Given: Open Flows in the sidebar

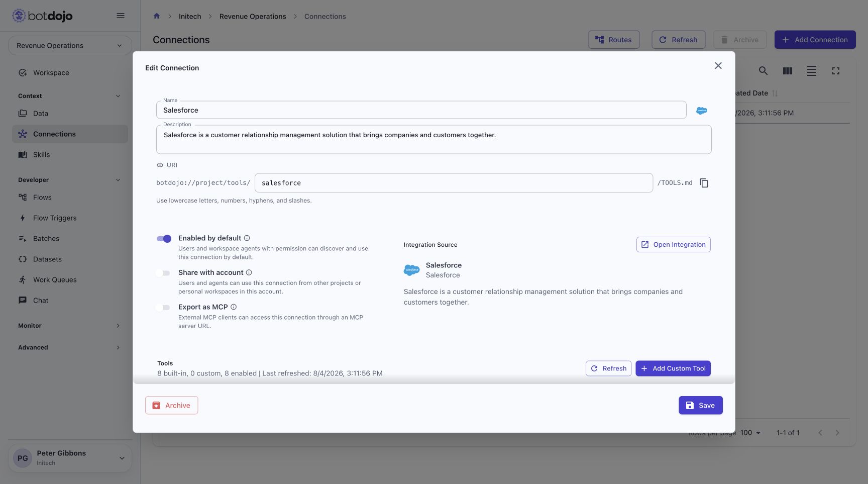Looking at the screenshot, I should [70, 198].
